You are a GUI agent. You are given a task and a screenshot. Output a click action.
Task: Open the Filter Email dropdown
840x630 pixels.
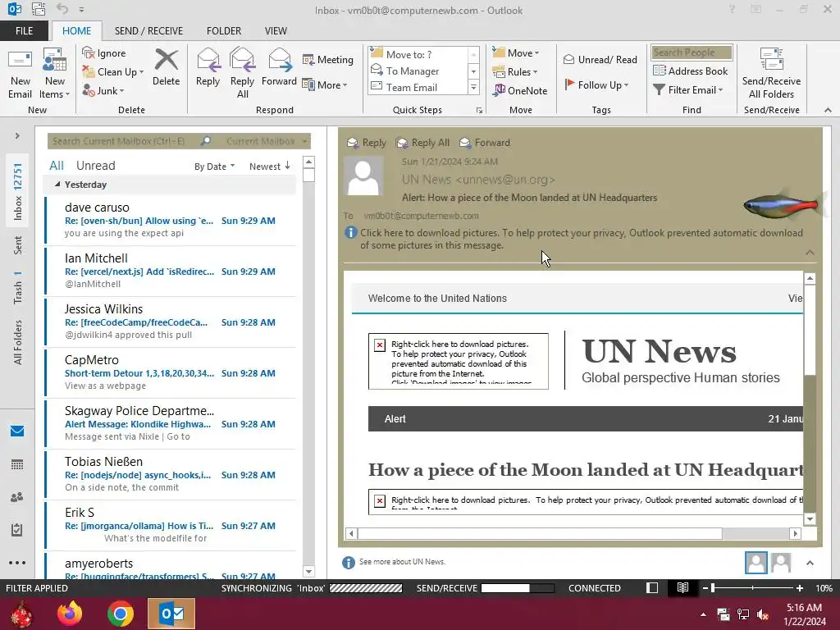point(688,90)
